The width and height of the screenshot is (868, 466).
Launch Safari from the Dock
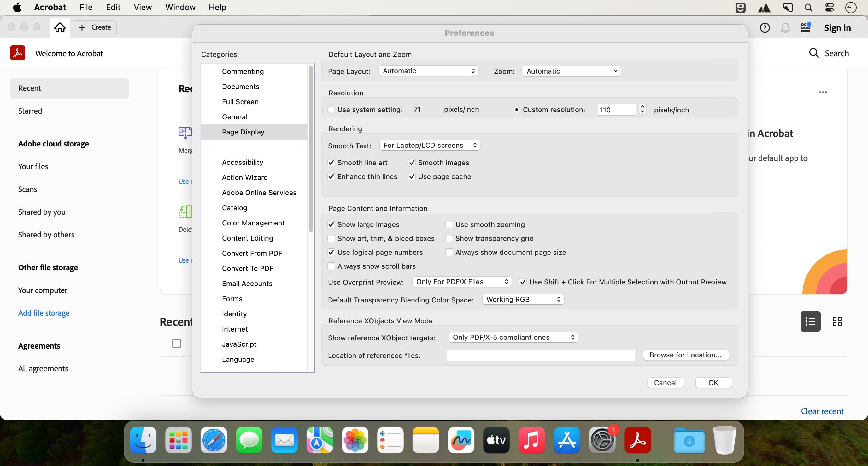point(214,440)
